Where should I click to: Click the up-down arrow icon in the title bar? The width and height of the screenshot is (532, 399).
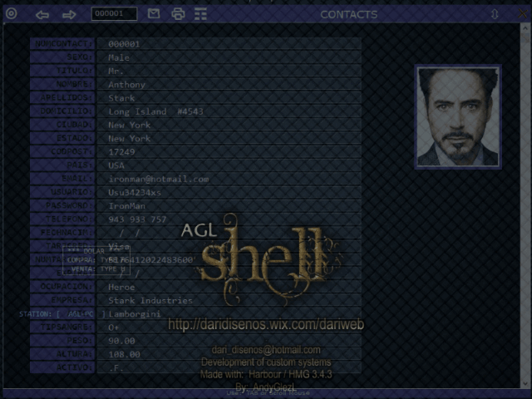495,14
